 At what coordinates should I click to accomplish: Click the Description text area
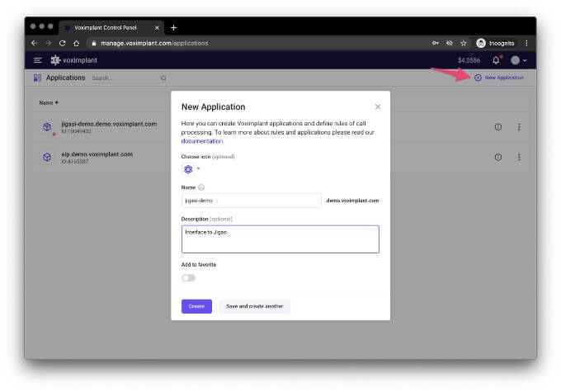280,239
